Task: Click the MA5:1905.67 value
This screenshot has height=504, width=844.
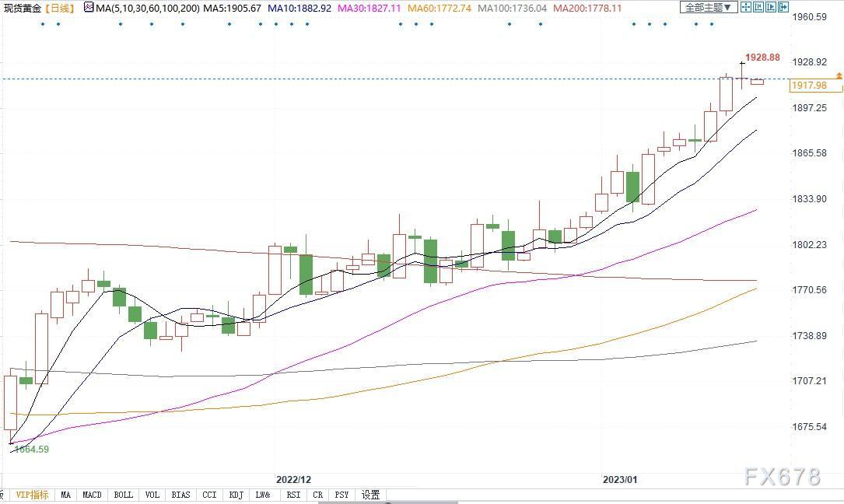Action: pyautogui.click(x=232, y=8)
